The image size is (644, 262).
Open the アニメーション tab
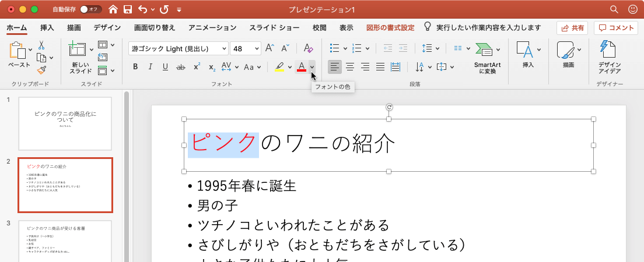point(212,27)
